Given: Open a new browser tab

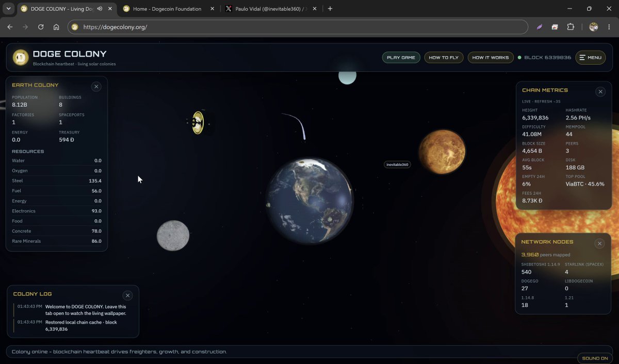Looking at the screenshot, I should pyautogui.click(x=330, y=9).
